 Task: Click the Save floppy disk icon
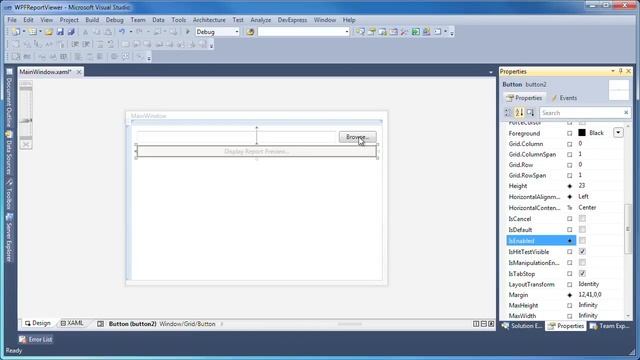[x=60, y=31]
